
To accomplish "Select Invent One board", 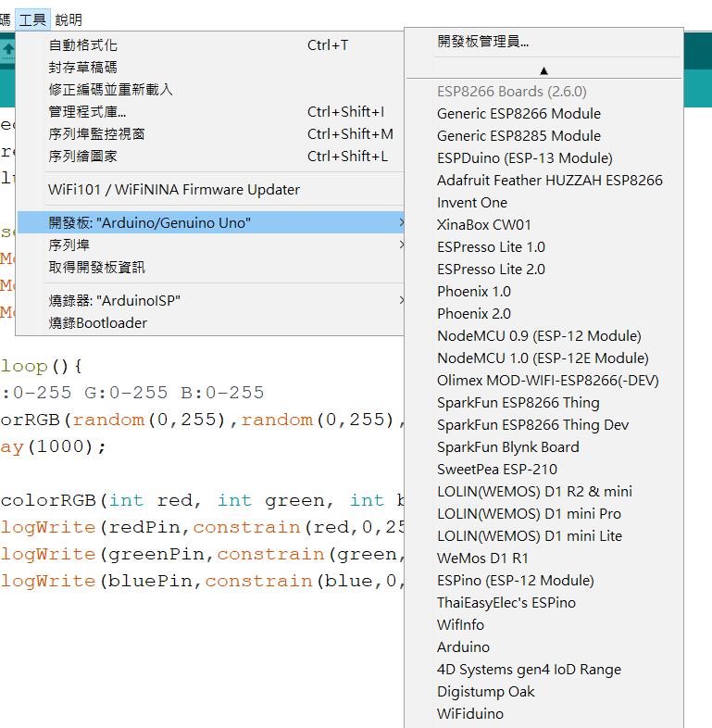I will point(543,203).
